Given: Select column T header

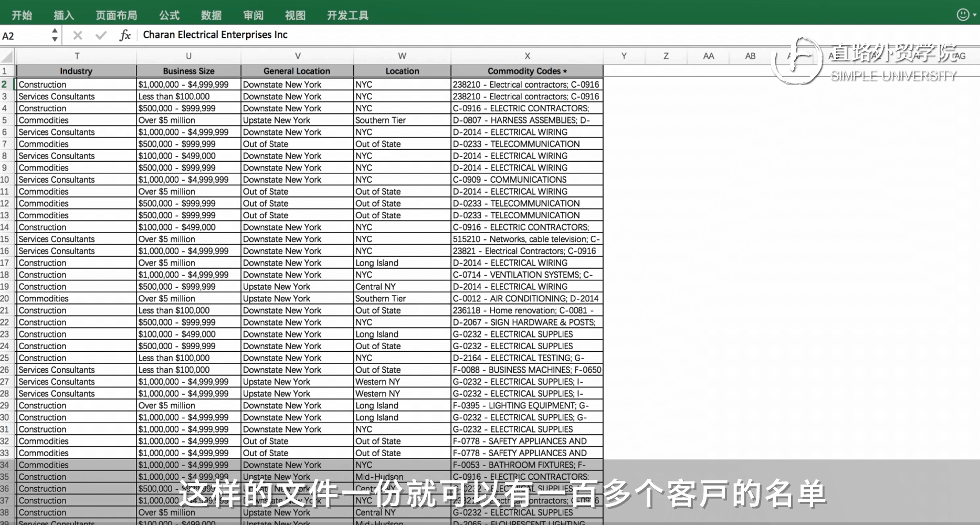Looking at the screenshot, I should pyautogui.click(x=77, y=56).
